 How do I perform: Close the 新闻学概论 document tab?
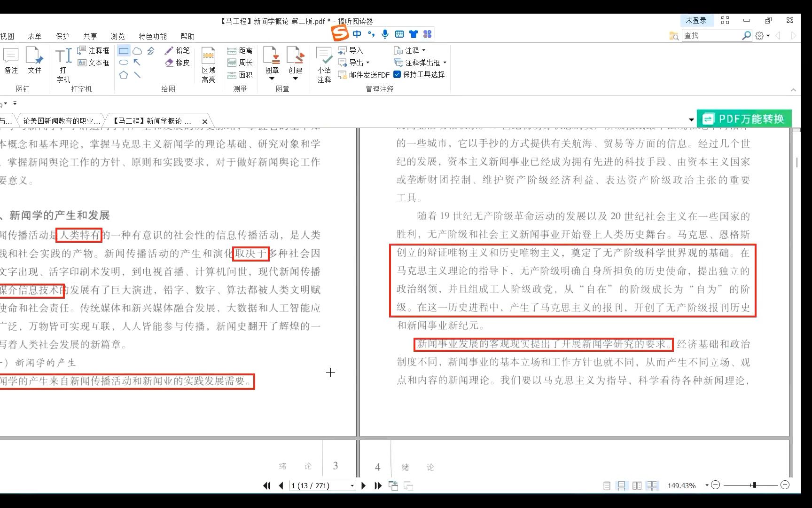[204, 121]
